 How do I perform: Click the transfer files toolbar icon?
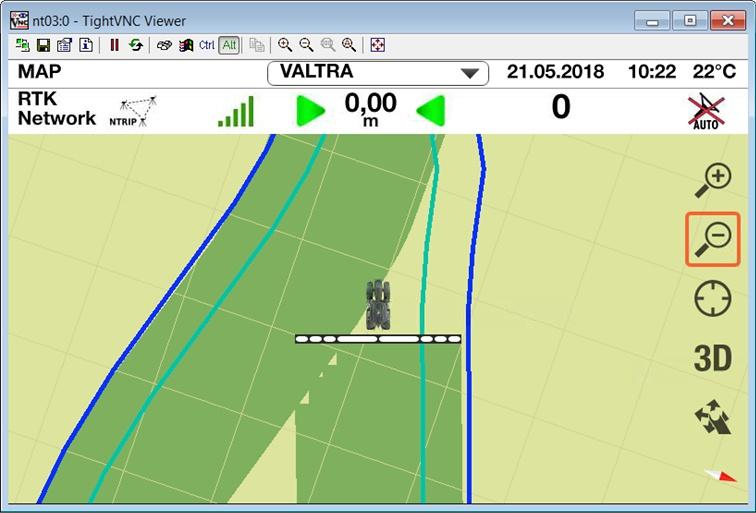tap(257, 45)
